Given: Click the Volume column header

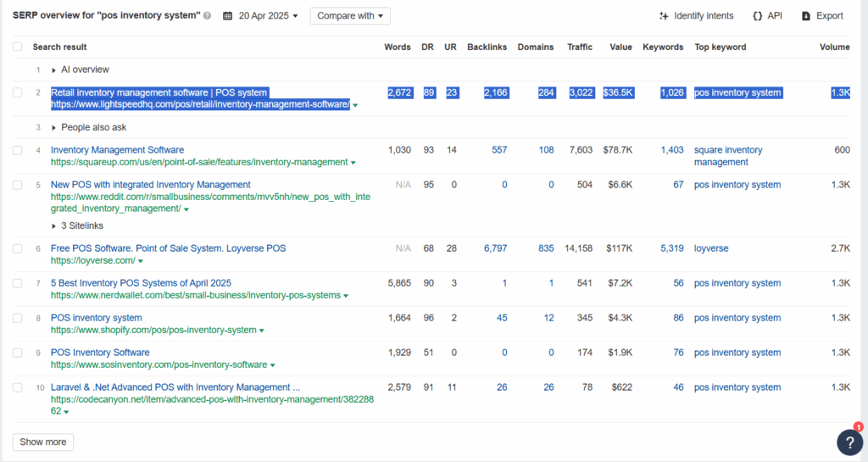Looking at the screenshot, I should pos(835,47).
